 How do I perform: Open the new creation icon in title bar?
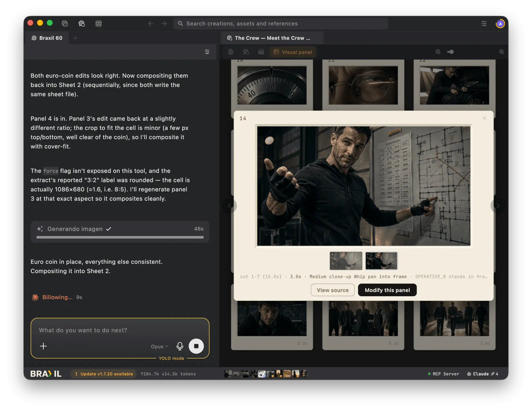pyautogui.click(x=65, y=24)
